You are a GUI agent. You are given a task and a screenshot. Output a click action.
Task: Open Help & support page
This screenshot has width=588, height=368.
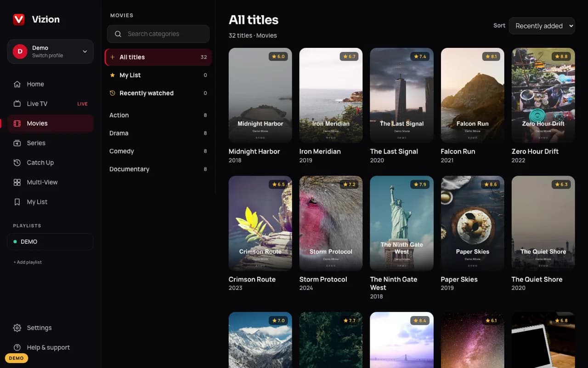(51, 347)
